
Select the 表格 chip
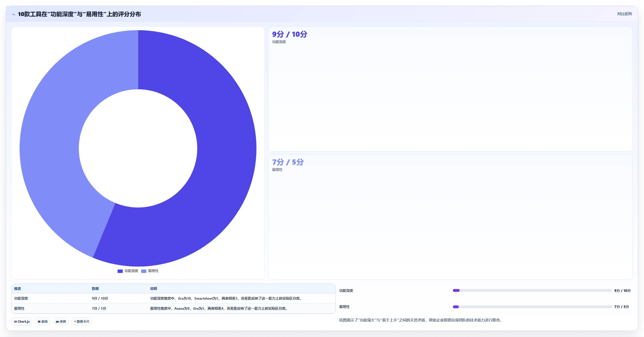[x=43, y=321]
